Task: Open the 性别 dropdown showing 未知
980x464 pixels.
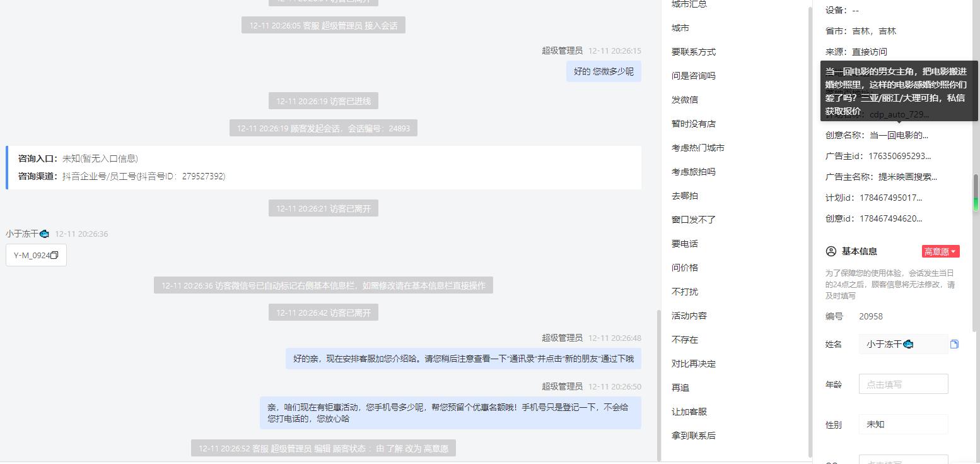Action: (x=903, y=424)
